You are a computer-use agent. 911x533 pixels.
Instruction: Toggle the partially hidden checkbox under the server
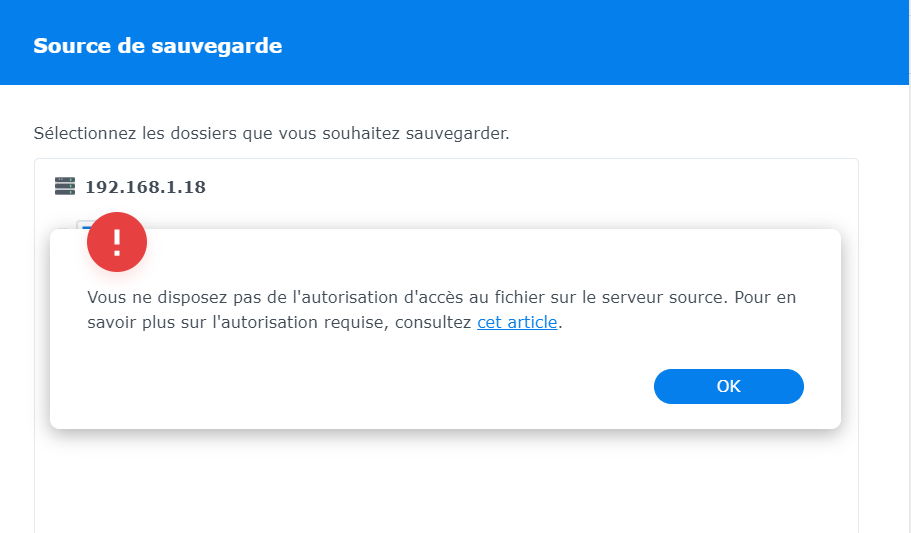coord(82,225)
